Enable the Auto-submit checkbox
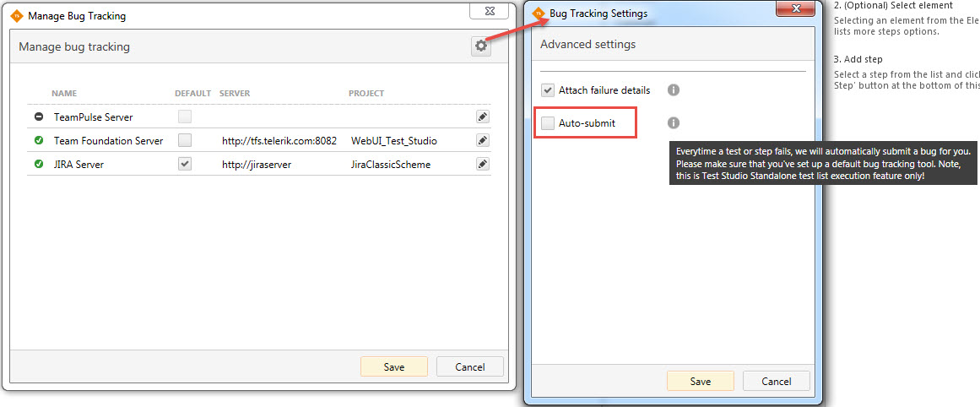Image resolution: width=980 pixels, height=407 pixels. pos(548,123)
